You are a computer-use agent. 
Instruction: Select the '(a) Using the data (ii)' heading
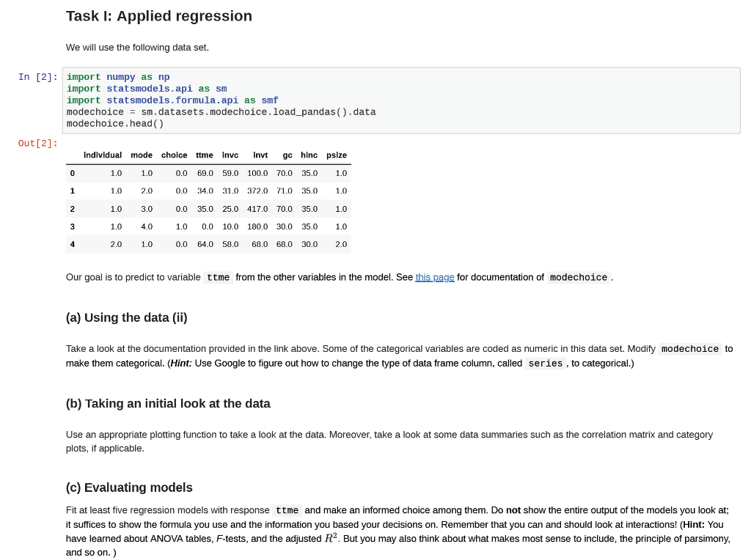pyautogui.click(x=126, y=317)
